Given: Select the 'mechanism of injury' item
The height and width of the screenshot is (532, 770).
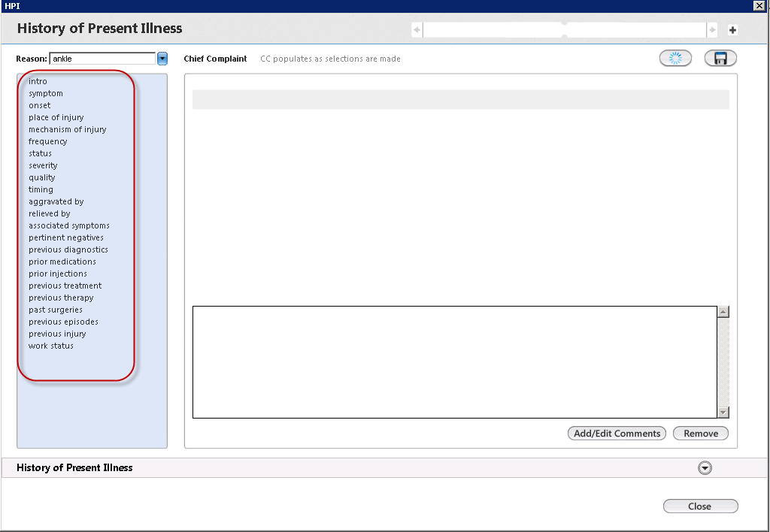Looking at the screenshot, I should (67, 129).
